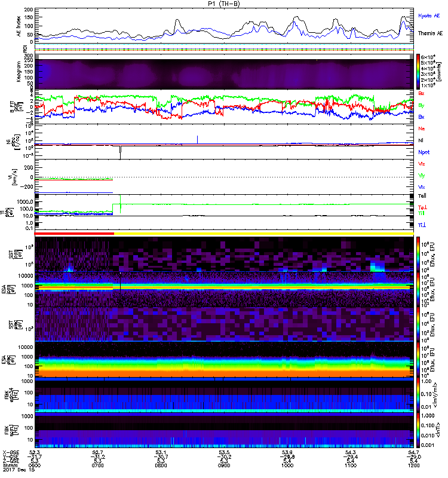Select the blue Ti perpendicular legend label
The image size is (448, 478).
click(x=422, y=225)
